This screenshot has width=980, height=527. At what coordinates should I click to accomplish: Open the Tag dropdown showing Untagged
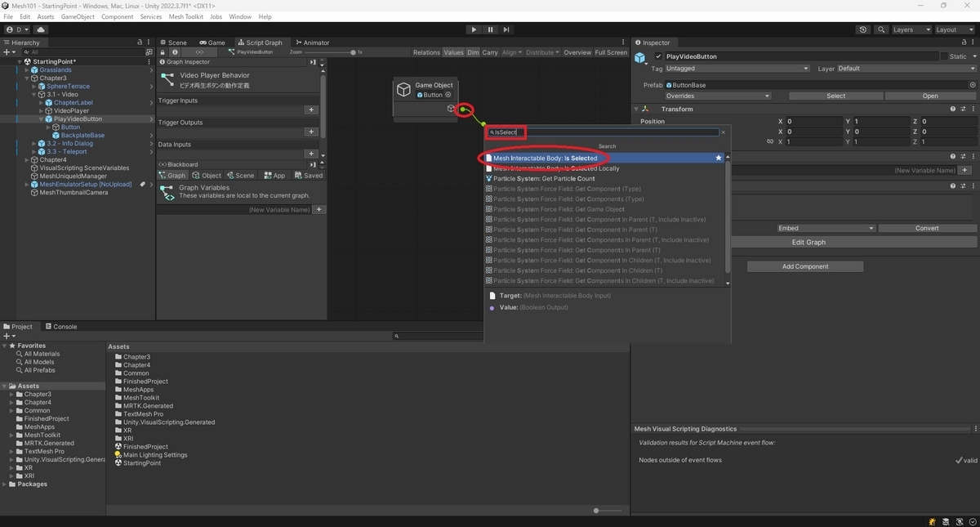[737, 69]
